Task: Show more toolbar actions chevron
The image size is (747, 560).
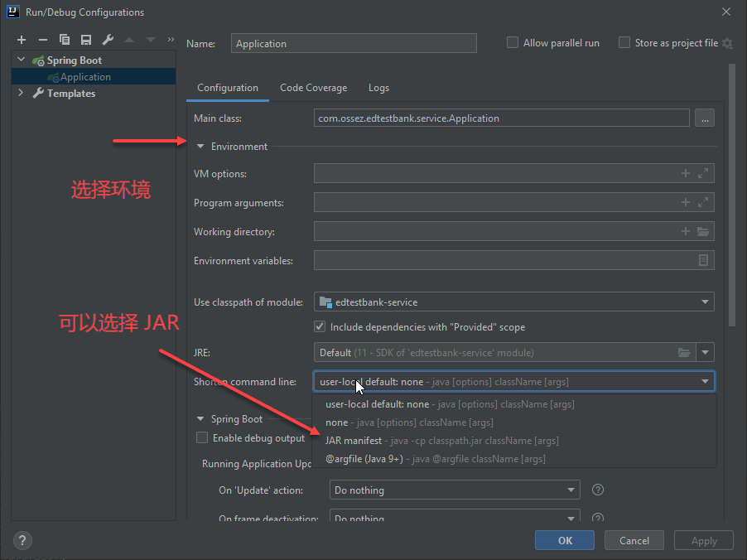Action: (x=171, y=40)
